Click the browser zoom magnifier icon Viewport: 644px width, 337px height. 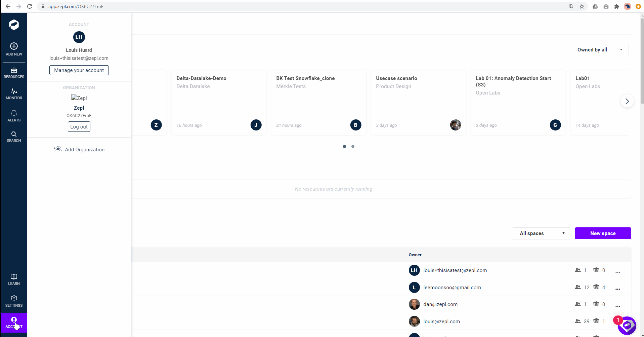pos(571,6)
